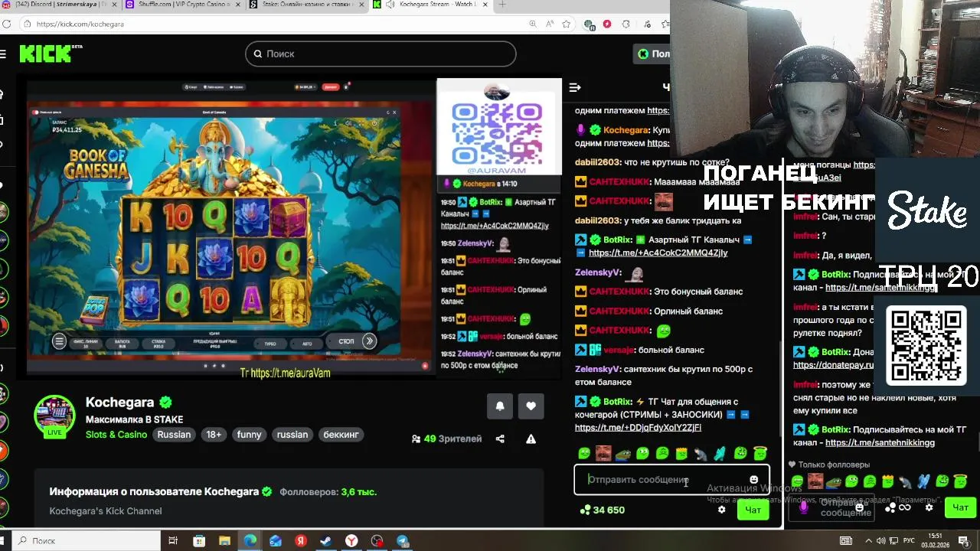Collapse the chat panel arrow icon
The height and width of the screenshot is (551, 980).
point(575,87)
